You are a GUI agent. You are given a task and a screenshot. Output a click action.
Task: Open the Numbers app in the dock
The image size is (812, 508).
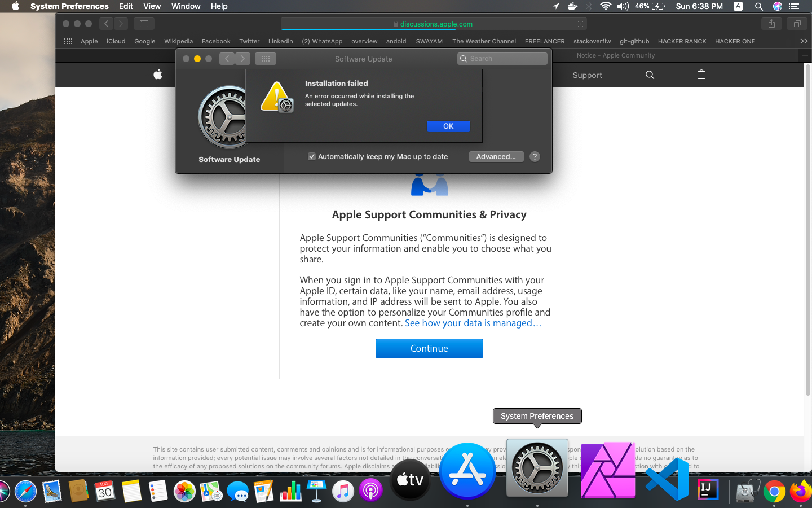[290, 492]
